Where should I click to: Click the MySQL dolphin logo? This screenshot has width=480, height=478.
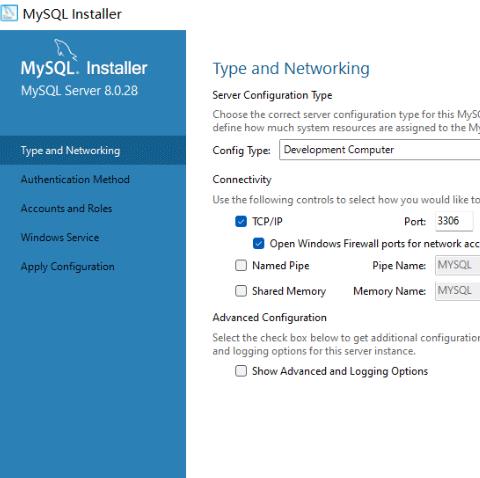pos(66,50)
